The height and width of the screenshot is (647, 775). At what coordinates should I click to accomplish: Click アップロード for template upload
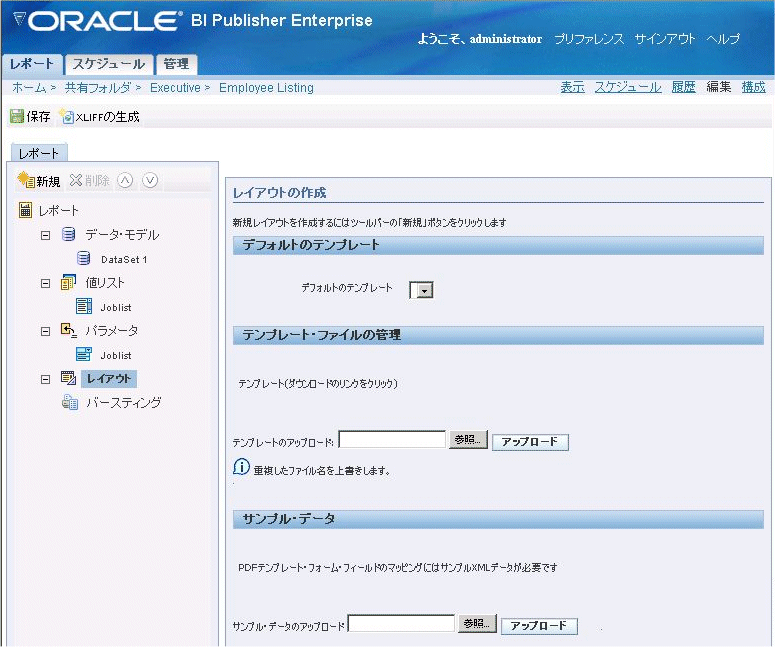(530, 442)
